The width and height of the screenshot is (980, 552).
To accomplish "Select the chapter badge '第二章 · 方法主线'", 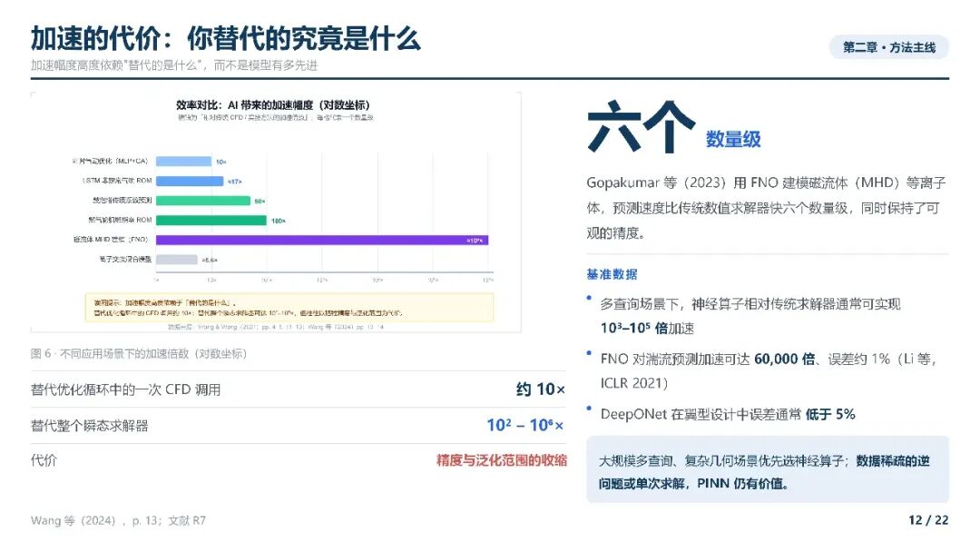I will click(x=888, y=47).
